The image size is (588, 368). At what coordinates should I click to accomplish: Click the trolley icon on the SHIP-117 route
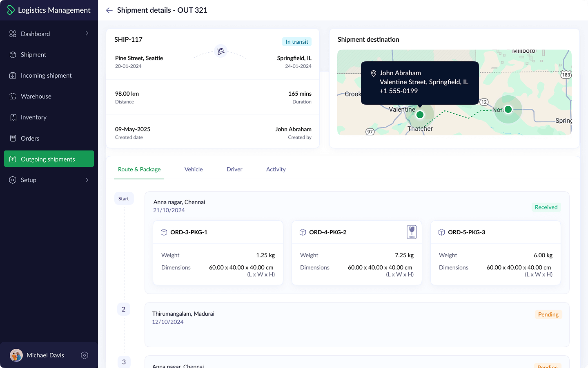[x=220, y=51]
